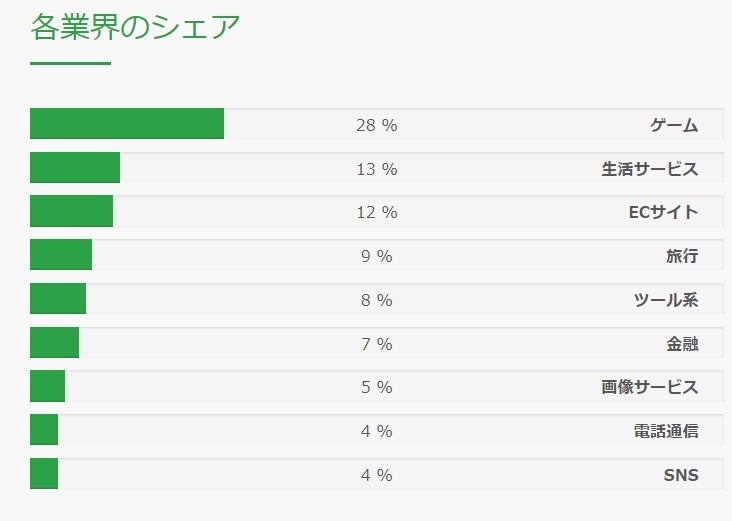Select the 旅行 label
This screenshot has width=732, height=521.
tap(682, 256)
